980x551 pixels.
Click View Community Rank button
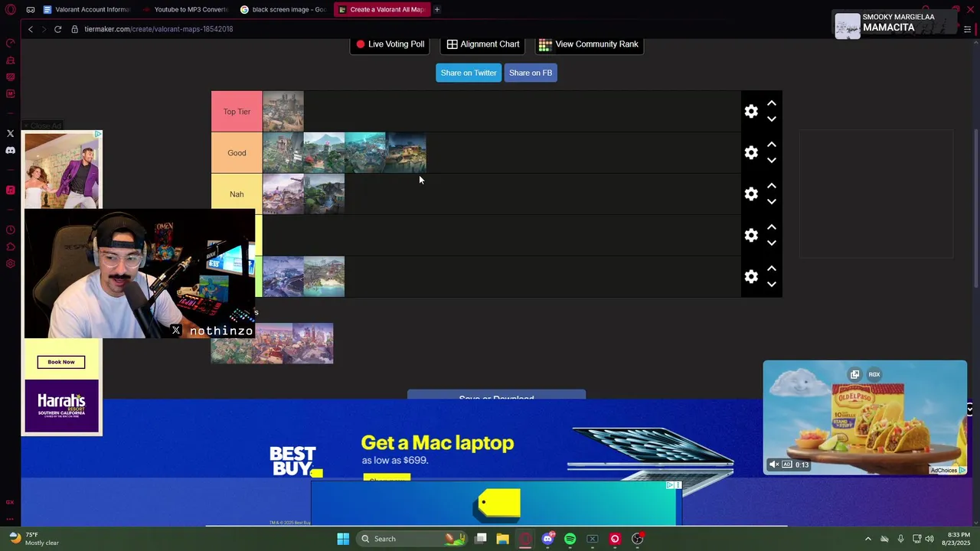pos(589,44)
